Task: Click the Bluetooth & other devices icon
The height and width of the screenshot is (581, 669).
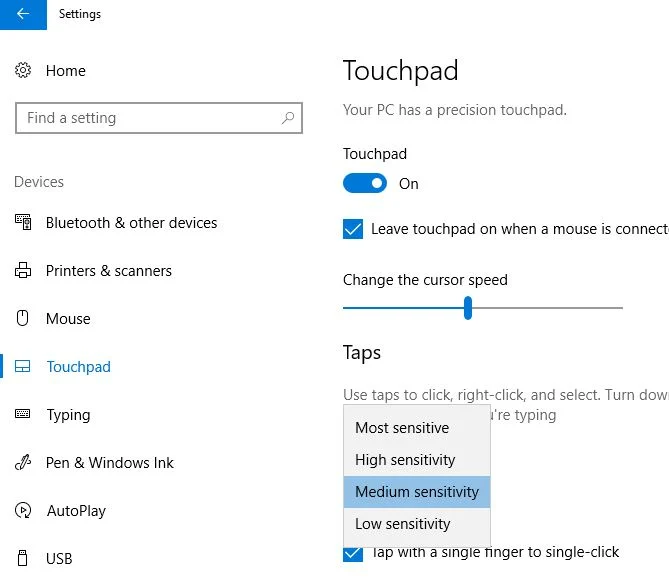Action: (x=23, y=223)
